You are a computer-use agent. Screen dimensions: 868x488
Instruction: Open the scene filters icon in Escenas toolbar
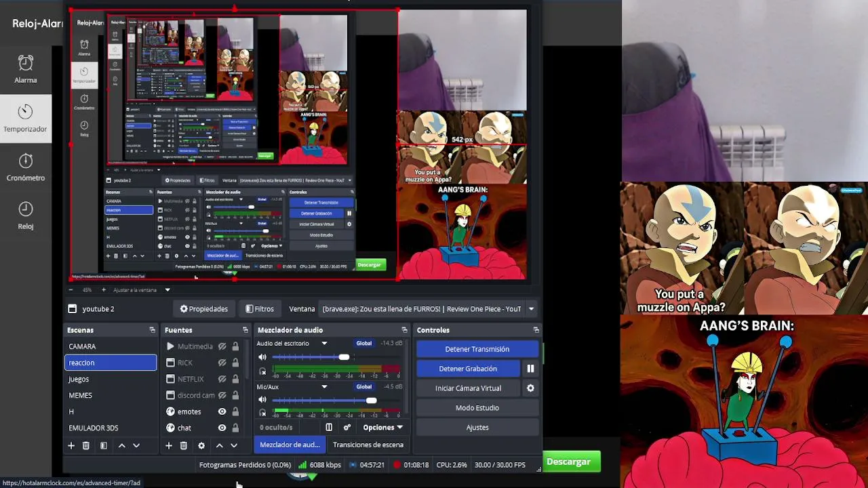104,445
